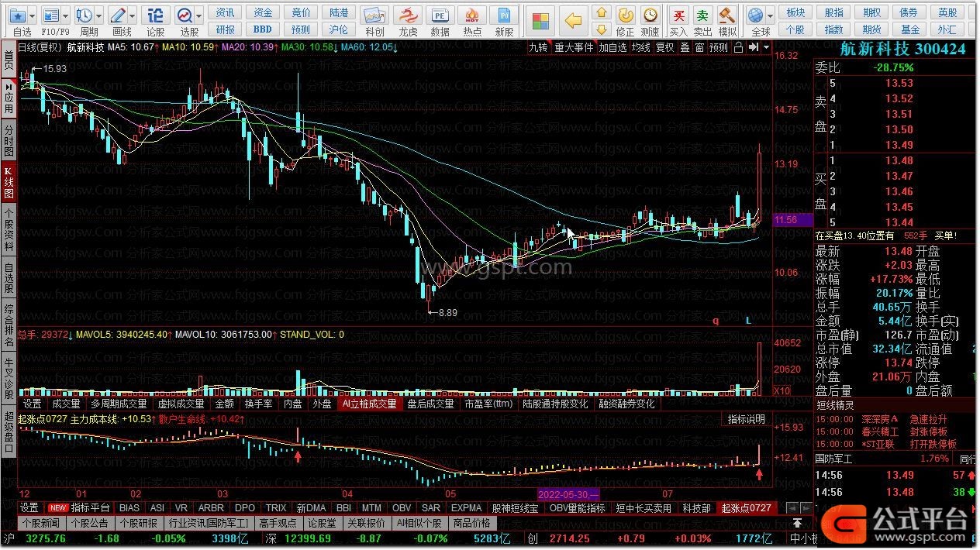The image size is (980, 550).
Task: Click the 卖出 sell icon
Action: pos(702,15)
